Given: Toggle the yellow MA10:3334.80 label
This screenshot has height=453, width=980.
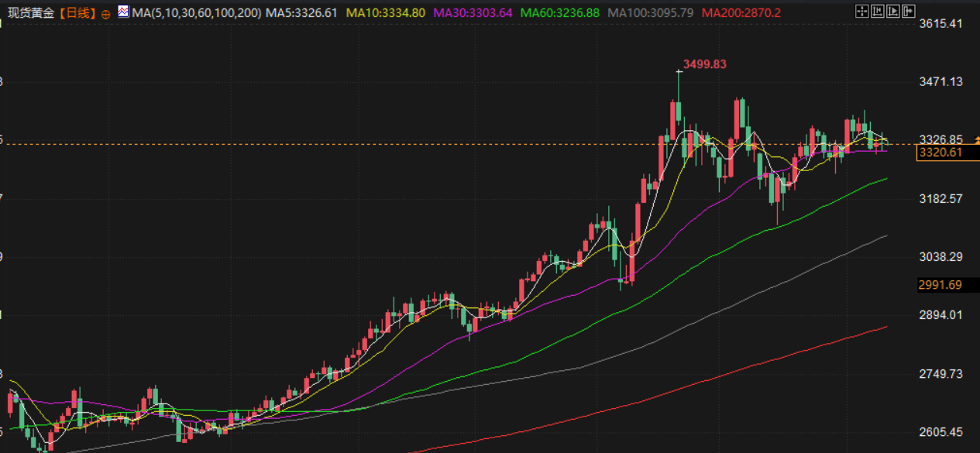Looking at the screenshot, I should pyautogui.click(x=385, y=13).
